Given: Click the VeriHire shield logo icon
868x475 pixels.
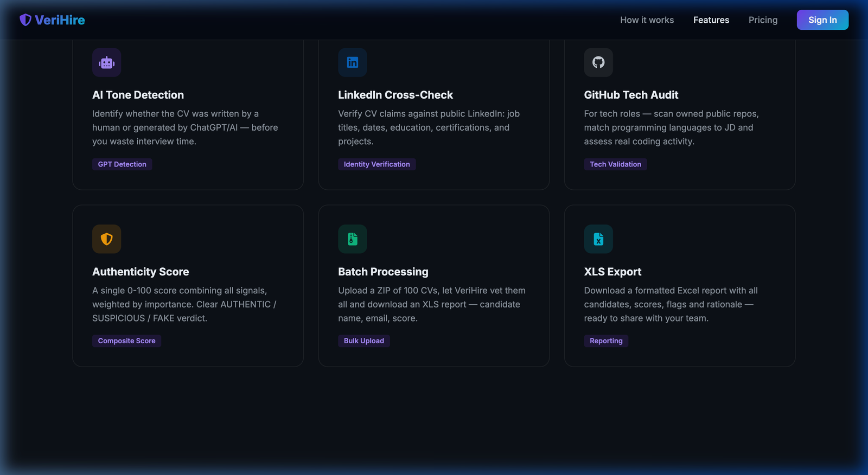Looking at the screenshot, I should pyautogui.click(x=25, y=20).
